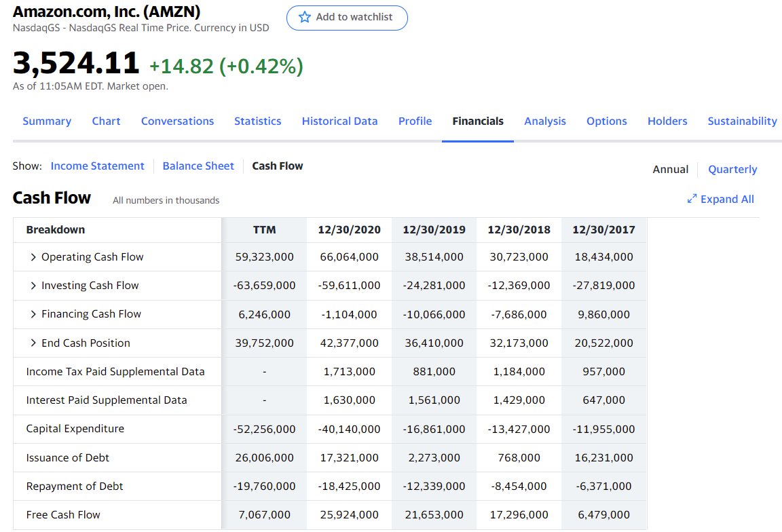782x532 pixels.
Task: Click the star icon in Add to watchlist
Action: [304, 17]
